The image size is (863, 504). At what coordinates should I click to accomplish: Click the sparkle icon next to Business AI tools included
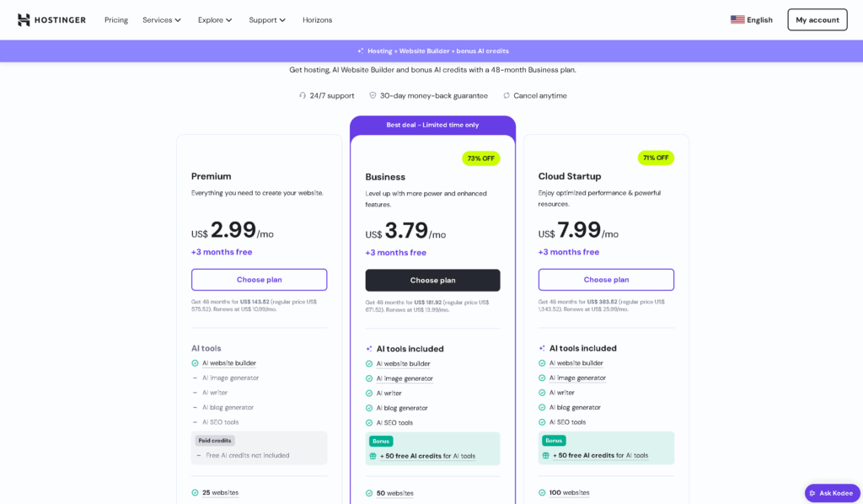tap(369, 349)
